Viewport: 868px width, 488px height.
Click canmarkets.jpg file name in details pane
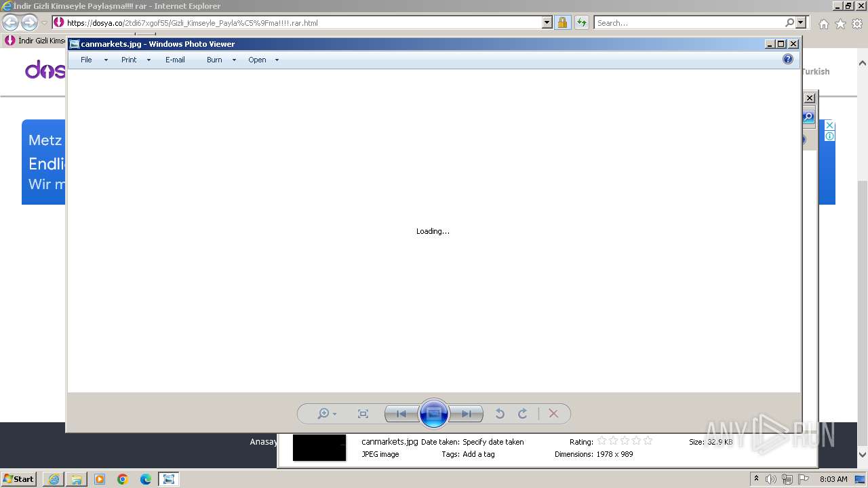coord(389,442)
